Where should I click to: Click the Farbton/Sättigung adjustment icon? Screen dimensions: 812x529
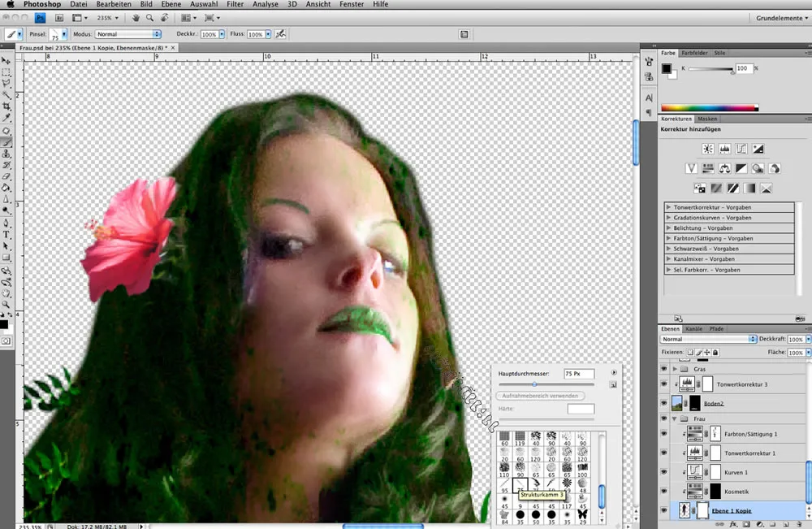point(708,168)
